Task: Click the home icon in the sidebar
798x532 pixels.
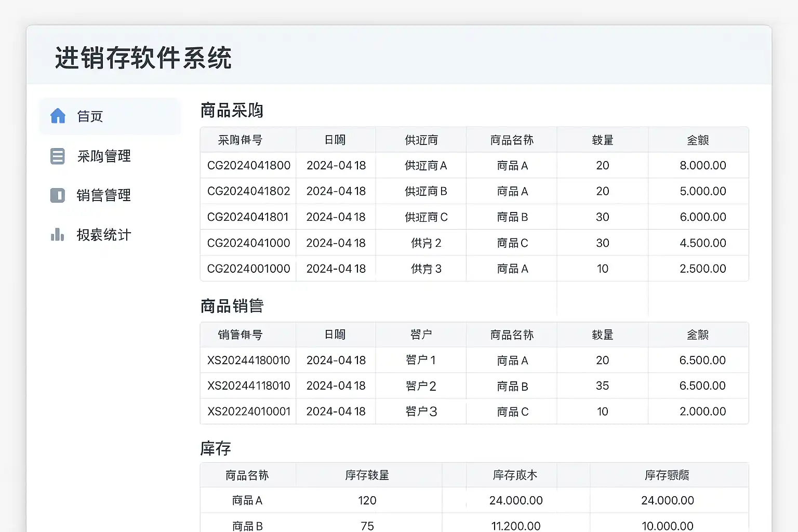Action: [x=58, y=116]
